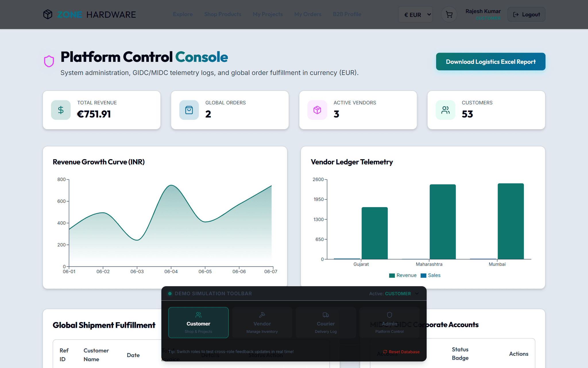Image resolution: width=588 pixels, height=368 pixels.
Task: Open My Projects navigation link
Action: [x=268, y=14]
